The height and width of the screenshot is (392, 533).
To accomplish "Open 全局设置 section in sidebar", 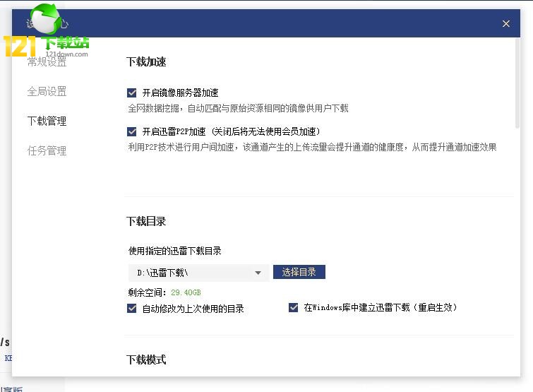I will pos(47,91).
